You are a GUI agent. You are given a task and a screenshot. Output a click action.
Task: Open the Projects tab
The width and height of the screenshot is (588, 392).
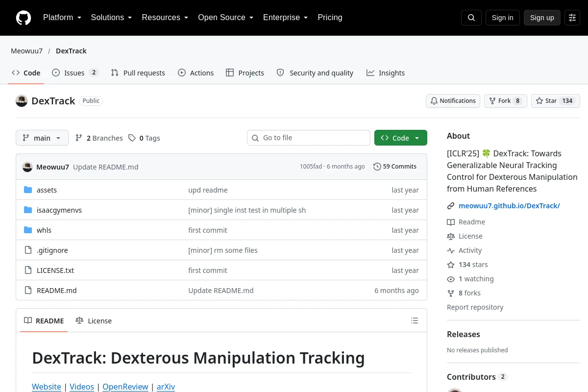pos(245,73)
